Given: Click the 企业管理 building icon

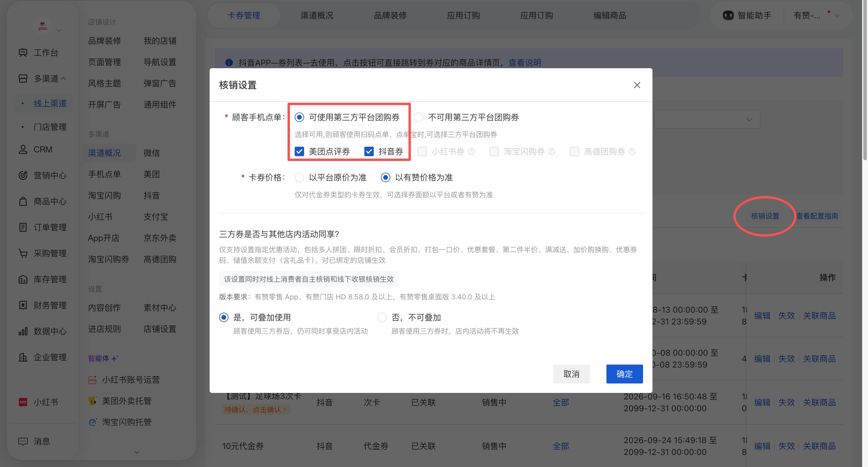Looking at the screenshot, I should 23,357.
